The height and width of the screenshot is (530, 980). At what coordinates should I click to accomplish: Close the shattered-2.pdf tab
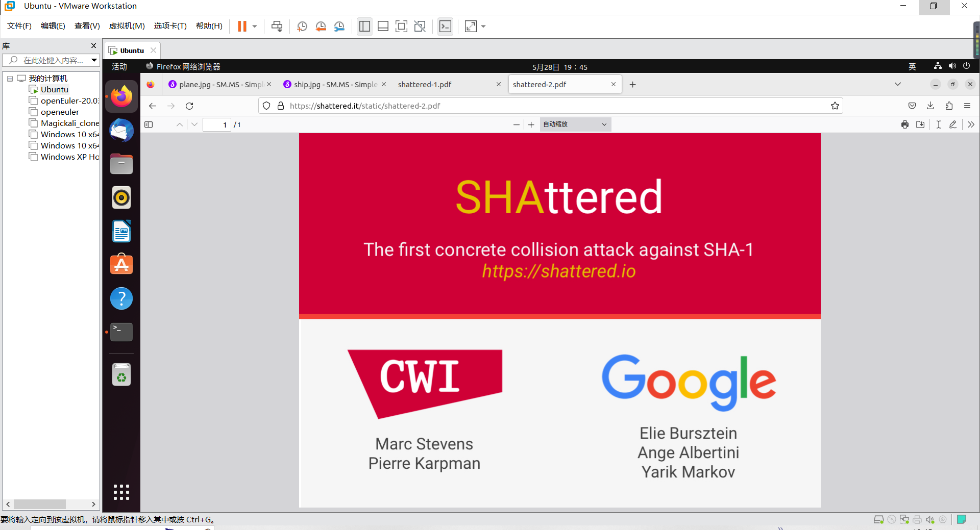pos(614,85)
